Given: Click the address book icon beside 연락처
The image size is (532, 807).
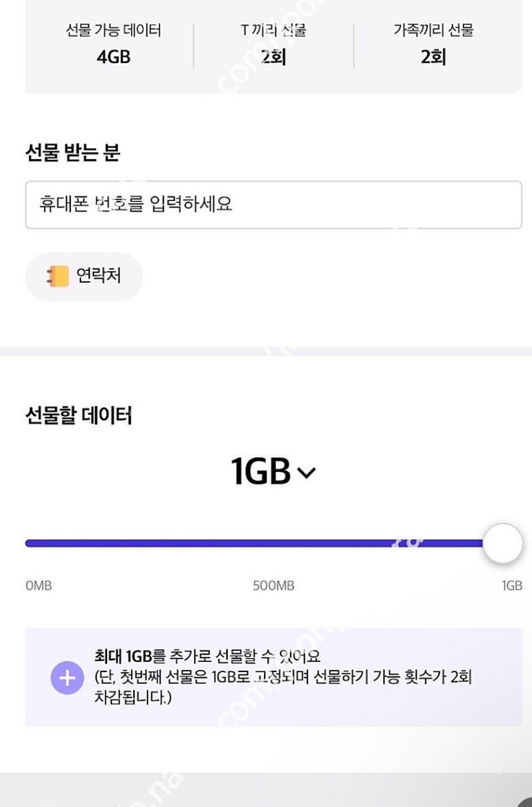Looking at the screenshot, I should coord(58,276).
